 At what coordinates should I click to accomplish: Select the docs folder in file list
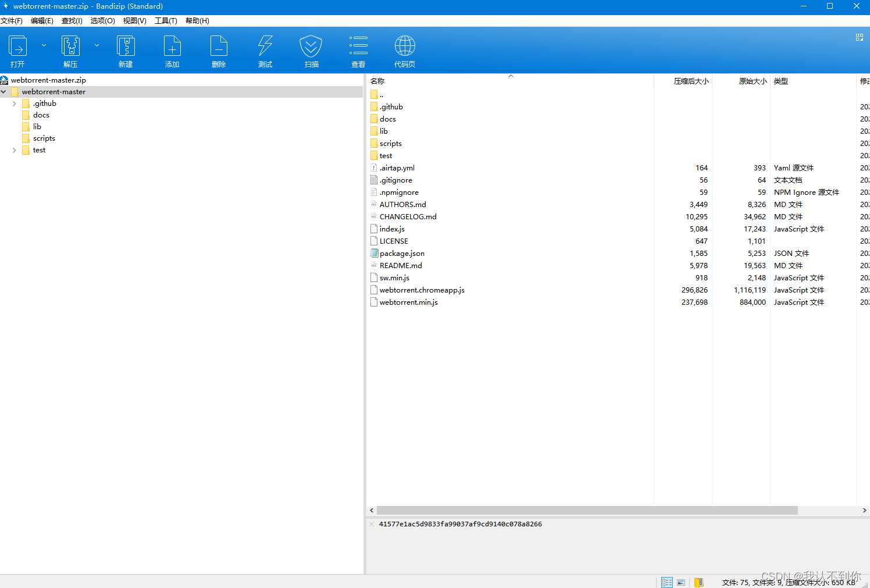(618, 119)
